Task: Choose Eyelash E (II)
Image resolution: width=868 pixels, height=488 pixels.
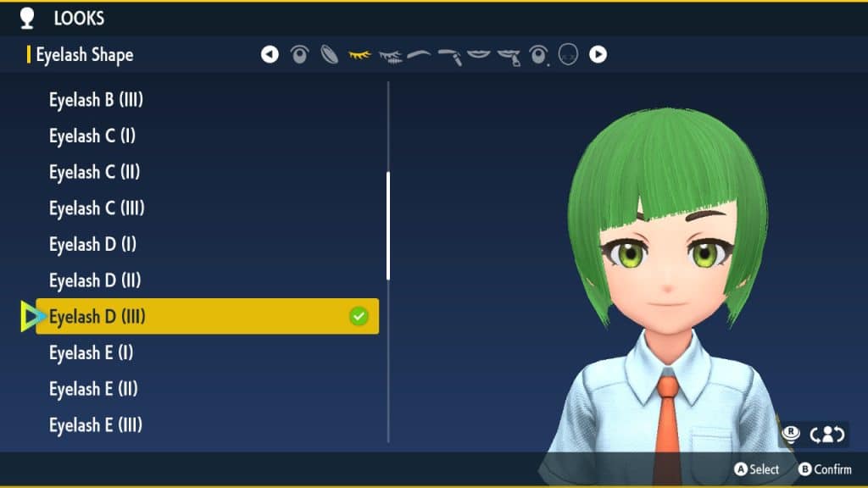Action: (93, 389)
